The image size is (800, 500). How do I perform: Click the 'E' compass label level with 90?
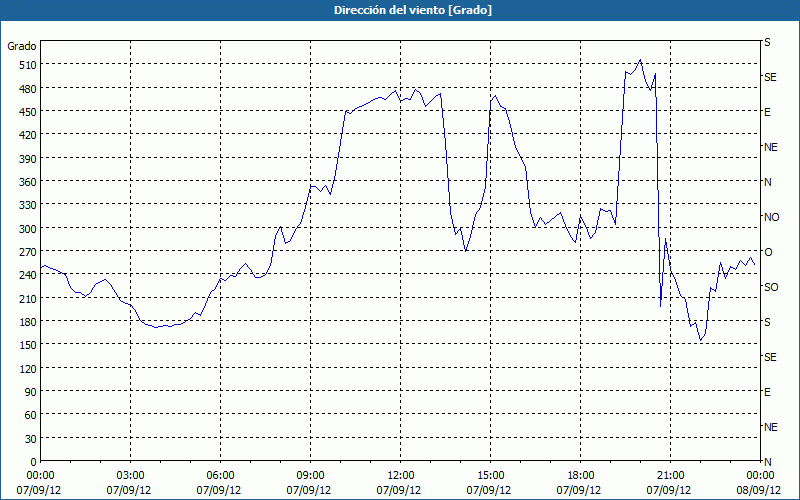pyautogui.click(x=767, y=392)
